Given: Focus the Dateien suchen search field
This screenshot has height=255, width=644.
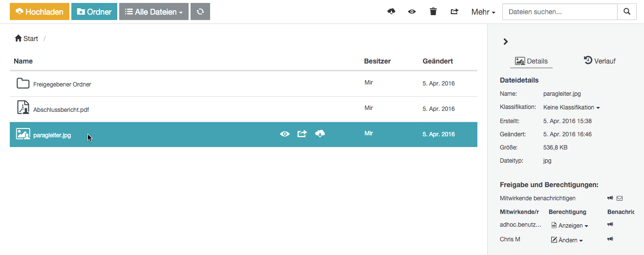Looking at the screenshot, I should 560,12.
